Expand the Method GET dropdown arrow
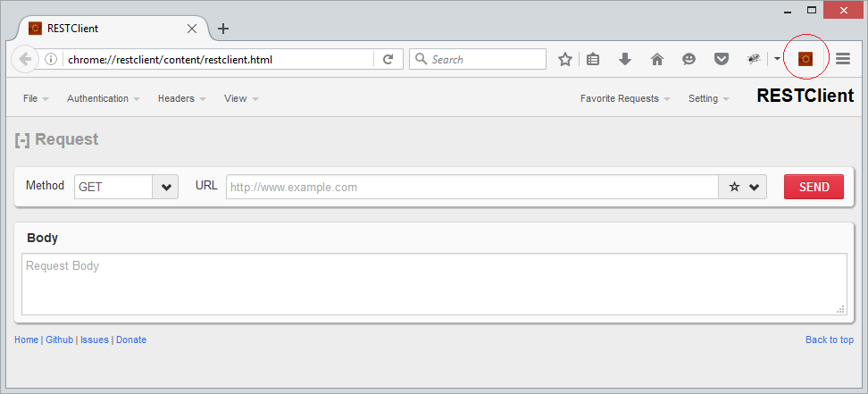Viewport: 868px width, 394px height. point(165,187)
